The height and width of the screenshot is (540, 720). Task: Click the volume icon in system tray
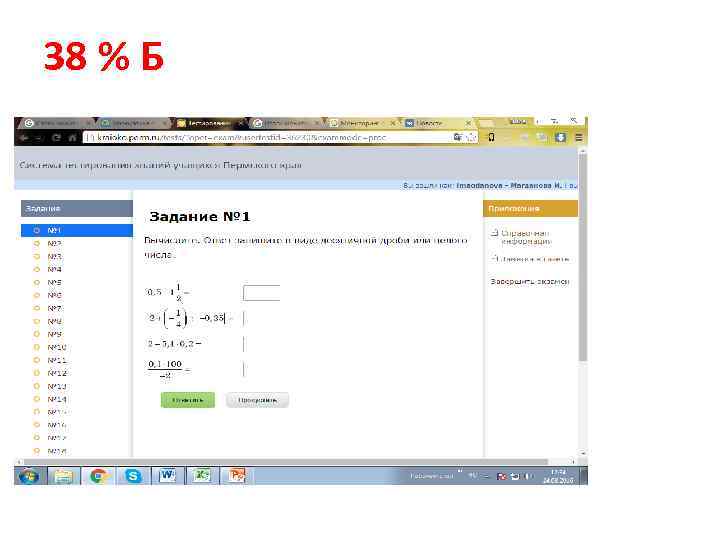coord(528,476)
